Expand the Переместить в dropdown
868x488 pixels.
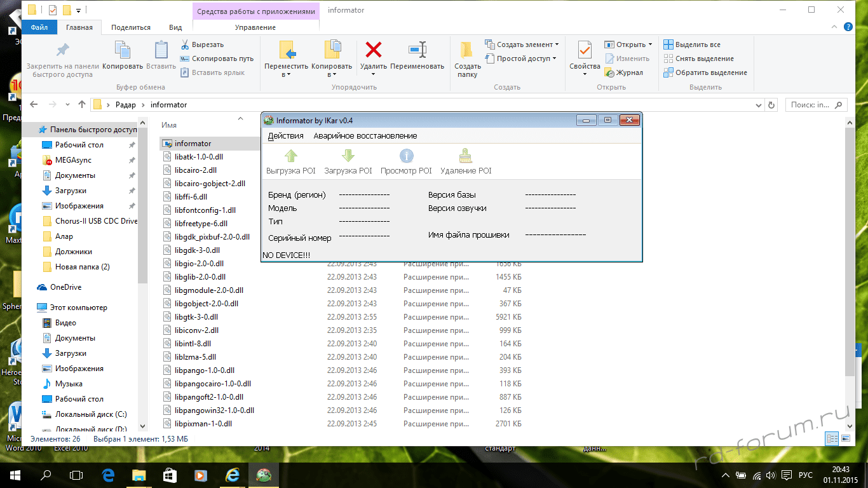[x=286, y=74]
